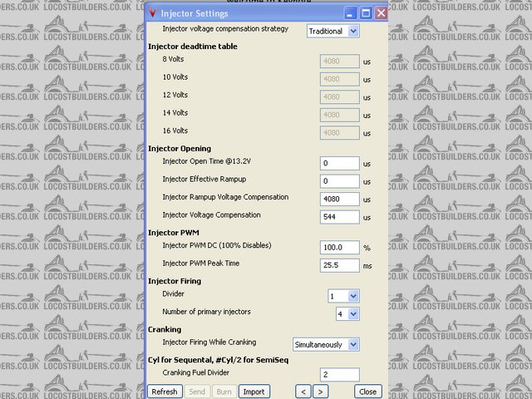
Task: Click the Refresh button
Action: (164, 392)
